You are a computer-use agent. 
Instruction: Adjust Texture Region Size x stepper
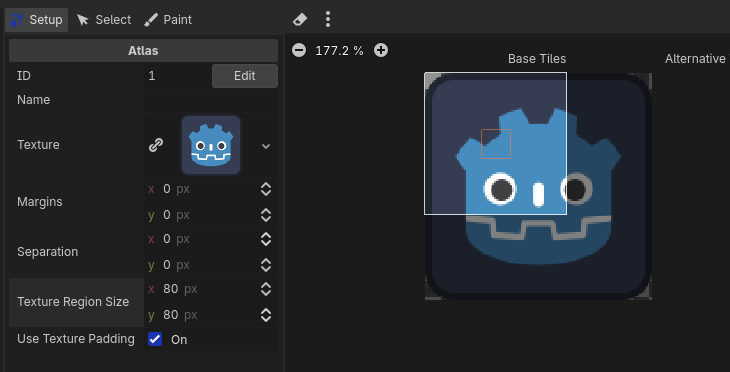pyautogui.click(x=266, y=289)
